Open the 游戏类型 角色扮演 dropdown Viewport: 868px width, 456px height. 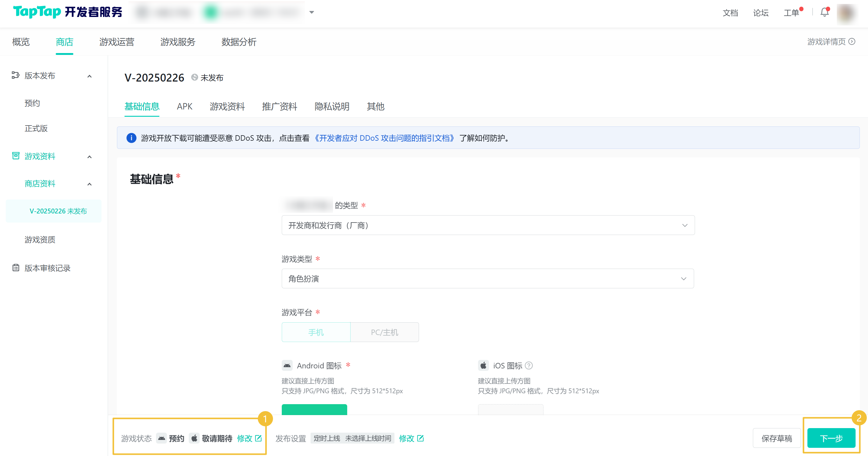click(487, 279)
